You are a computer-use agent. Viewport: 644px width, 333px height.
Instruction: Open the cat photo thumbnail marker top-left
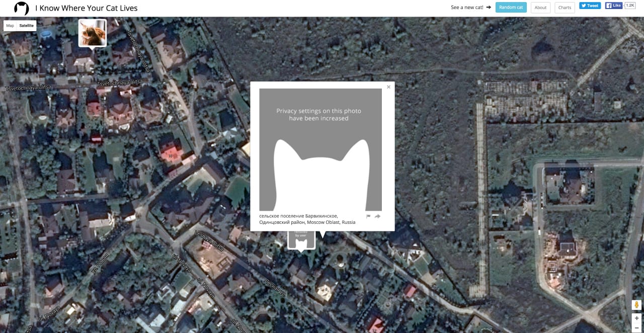tap(92, 32)
